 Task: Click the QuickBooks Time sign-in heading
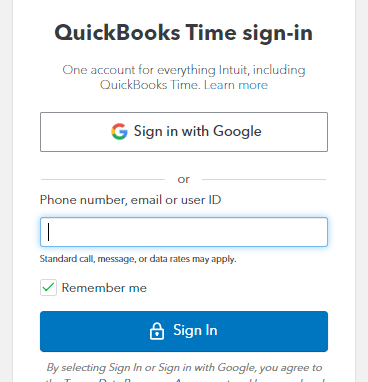tap(184, 33)
